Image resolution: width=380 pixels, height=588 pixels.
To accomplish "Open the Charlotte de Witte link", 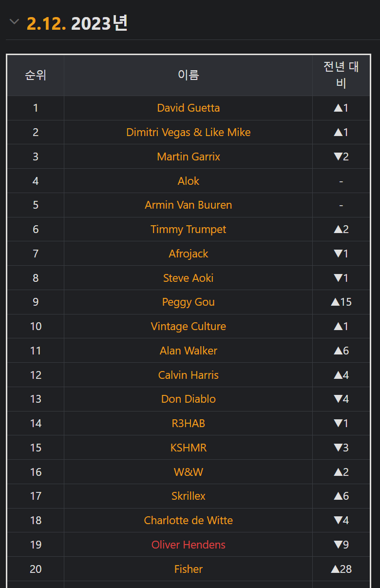I will click(x=188, y=520).
